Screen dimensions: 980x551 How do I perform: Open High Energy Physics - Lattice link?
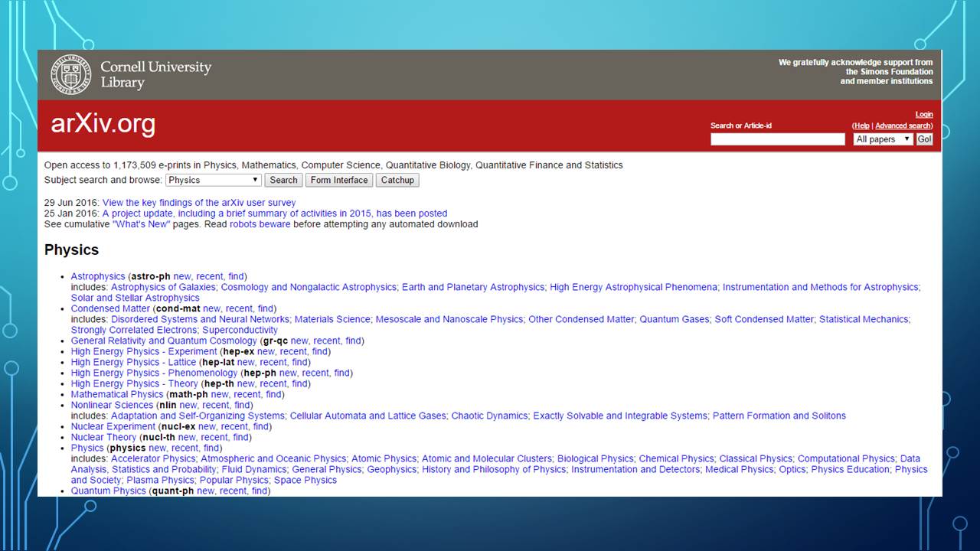pos(134,362)
